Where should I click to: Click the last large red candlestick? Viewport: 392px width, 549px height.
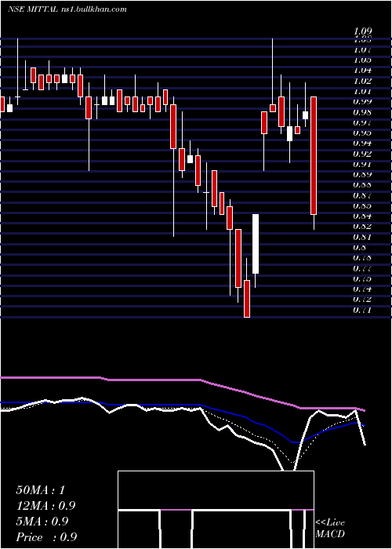pyautogui.click(x=314, y=155)
